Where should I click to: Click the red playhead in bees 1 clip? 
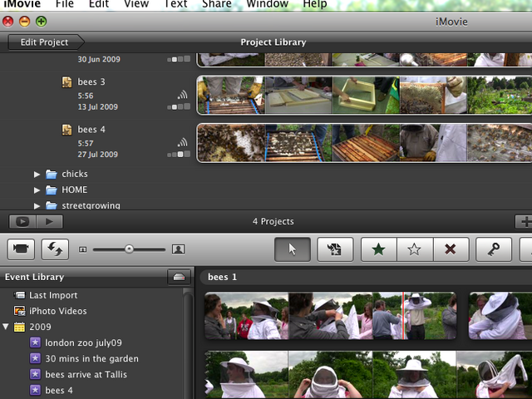tap(403, 316)
